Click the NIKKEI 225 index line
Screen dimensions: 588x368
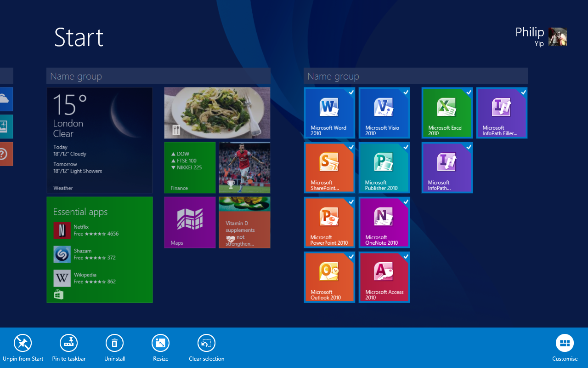(x=187, y=167)
